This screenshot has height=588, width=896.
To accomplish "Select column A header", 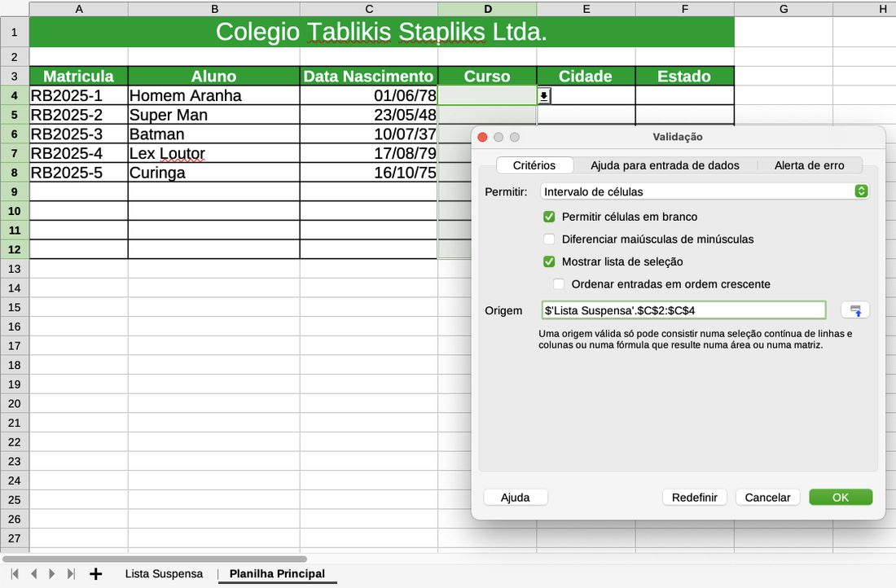I will point(79,9).
